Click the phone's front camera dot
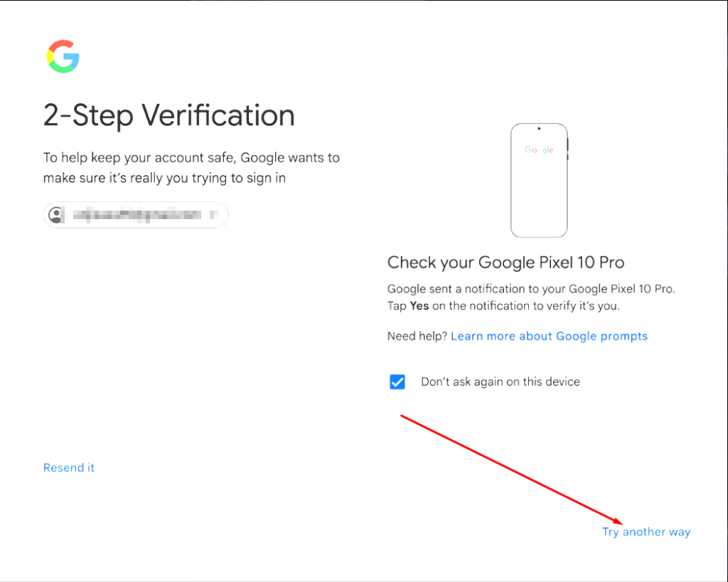728x582 pixels. pos(539,129)
